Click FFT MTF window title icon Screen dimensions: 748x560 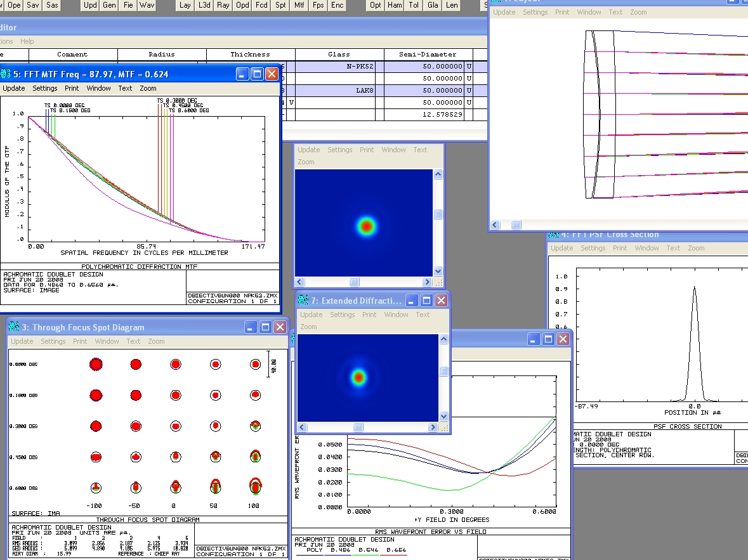pos(6,74)
